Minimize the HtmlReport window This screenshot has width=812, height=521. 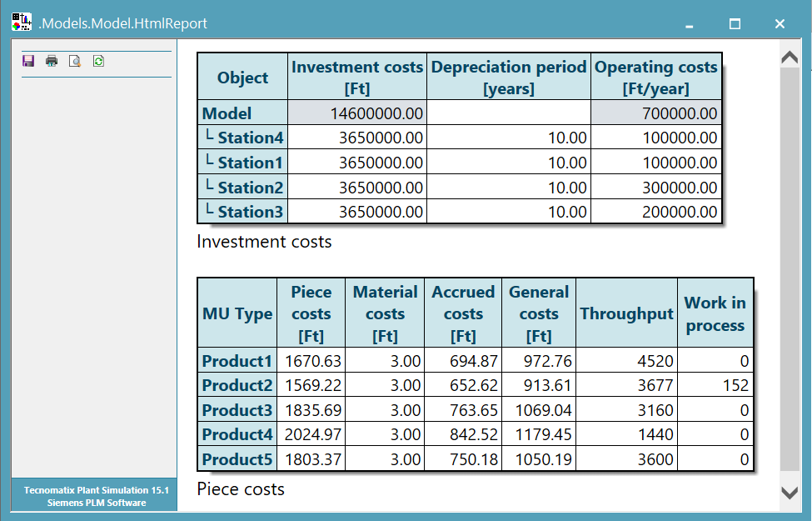pos(690,24)
